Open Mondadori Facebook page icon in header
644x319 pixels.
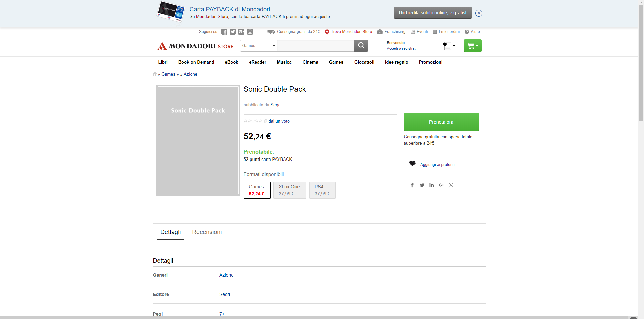click(224, 32)
